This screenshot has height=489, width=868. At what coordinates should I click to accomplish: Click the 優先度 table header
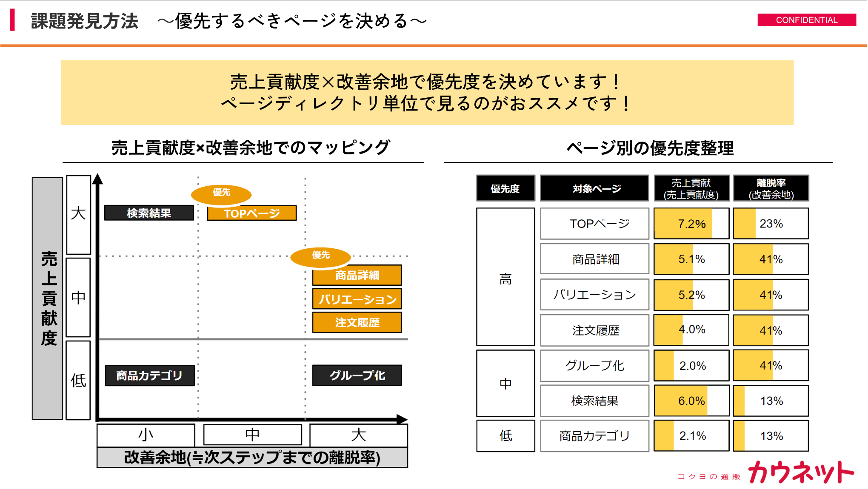505,188
